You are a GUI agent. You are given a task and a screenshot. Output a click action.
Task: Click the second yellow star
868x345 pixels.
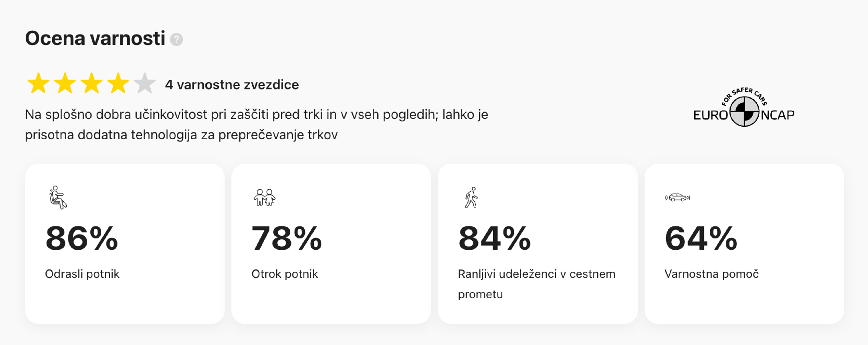pos(65,83)
